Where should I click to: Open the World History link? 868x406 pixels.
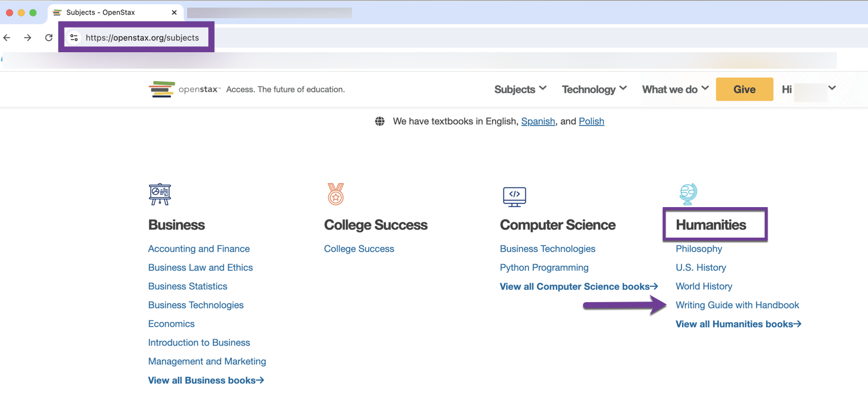[x=704, y=286]
